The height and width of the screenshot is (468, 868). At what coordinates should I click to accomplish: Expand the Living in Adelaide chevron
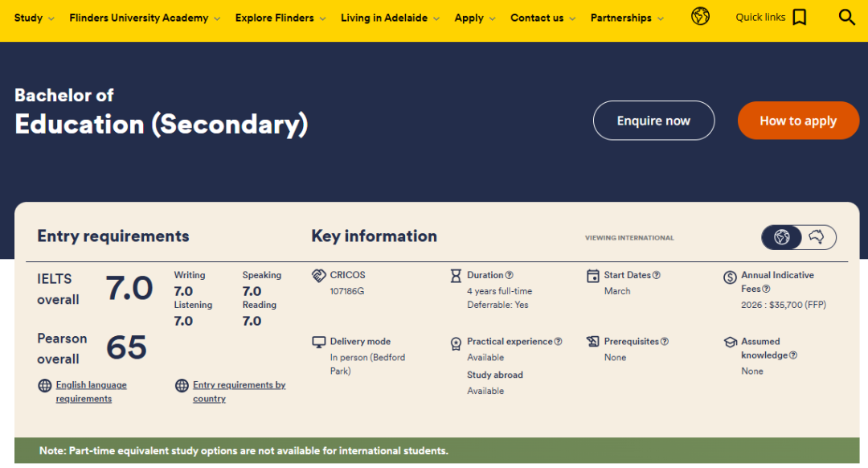click(x=436, y=18)
